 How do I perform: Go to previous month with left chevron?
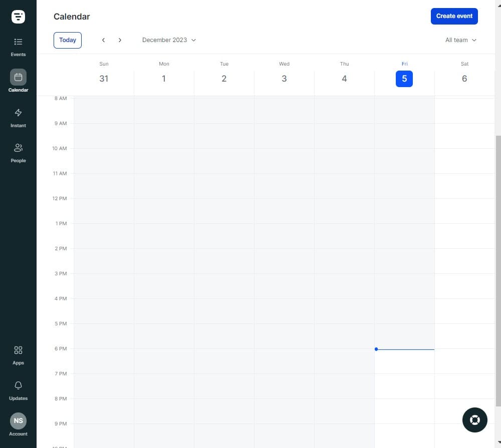[x=104, y=40]
